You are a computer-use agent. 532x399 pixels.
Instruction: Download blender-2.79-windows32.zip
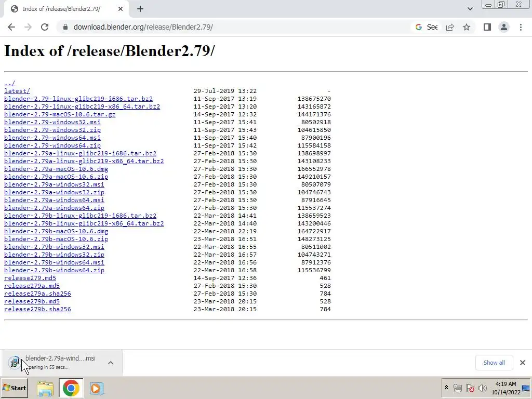pyautogui.click(x=52, y=130)
